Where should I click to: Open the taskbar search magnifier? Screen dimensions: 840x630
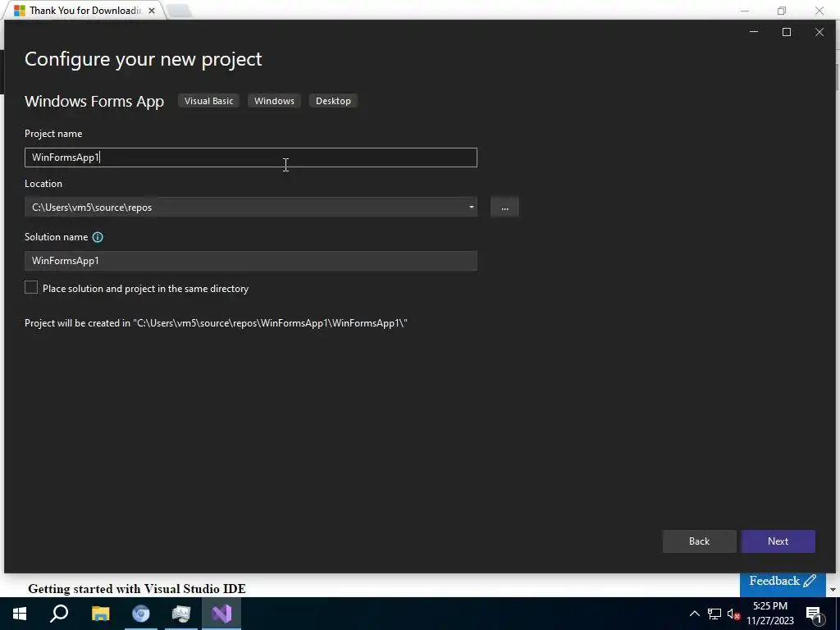[x=59, y=614]
